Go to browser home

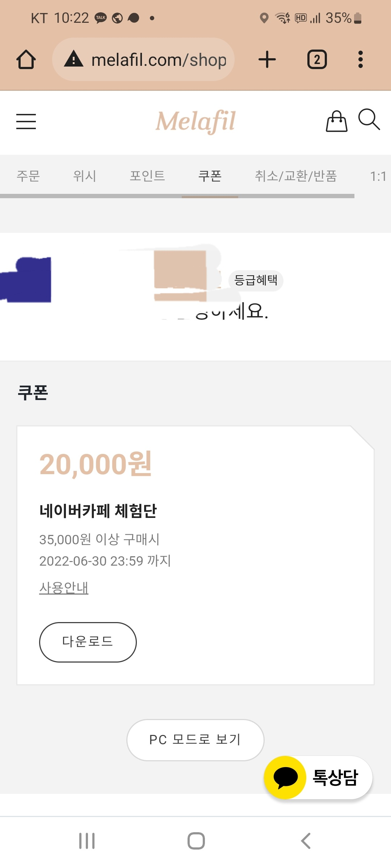point(26,60)
